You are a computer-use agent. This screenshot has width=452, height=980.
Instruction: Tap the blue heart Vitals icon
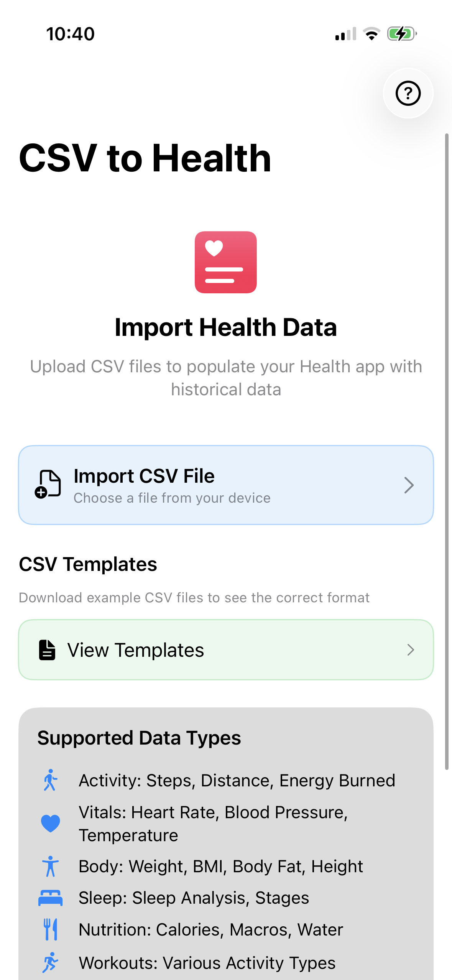tap(51, 823)
